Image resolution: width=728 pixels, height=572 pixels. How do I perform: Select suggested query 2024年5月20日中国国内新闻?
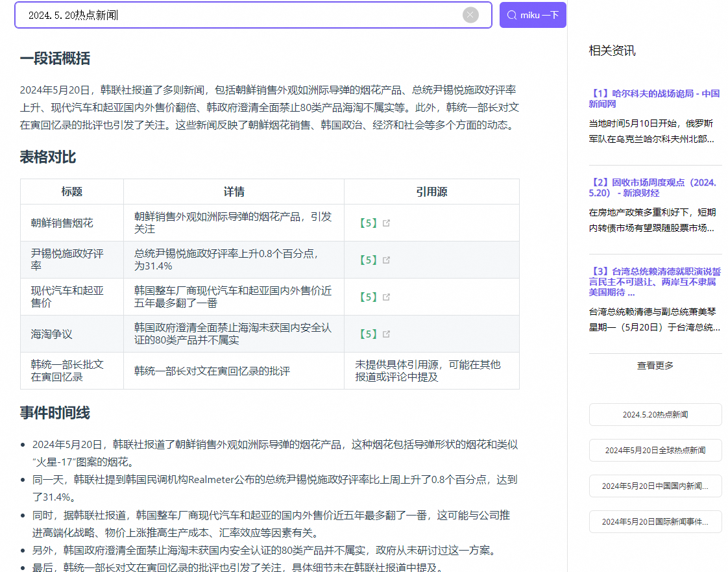[x=655, y=486]
